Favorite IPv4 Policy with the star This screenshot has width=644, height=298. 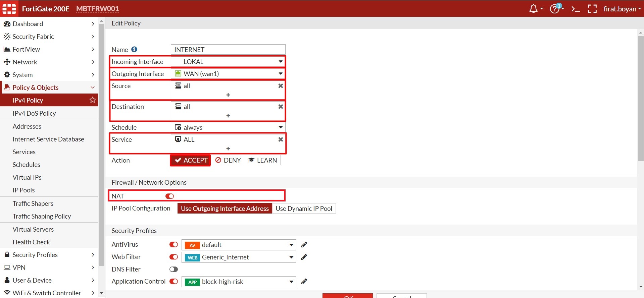point(93,100)
